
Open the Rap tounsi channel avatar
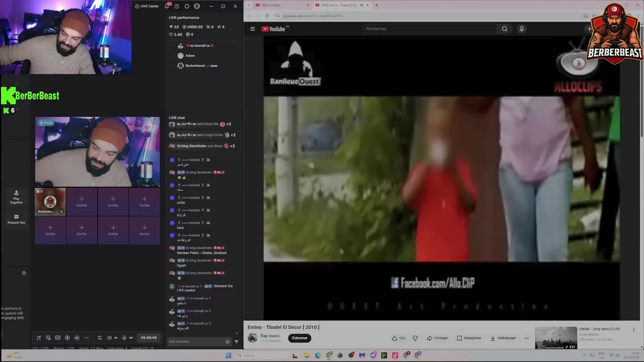[253, 338]
